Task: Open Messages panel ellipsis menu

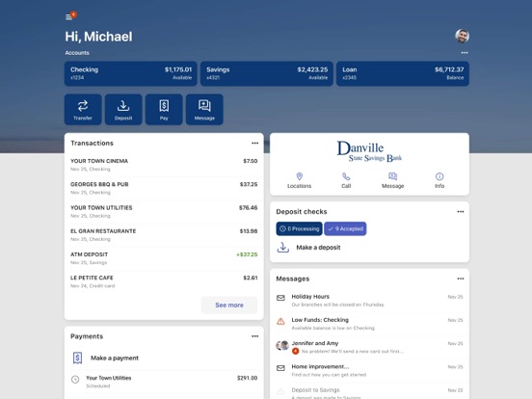Action: 460,279
